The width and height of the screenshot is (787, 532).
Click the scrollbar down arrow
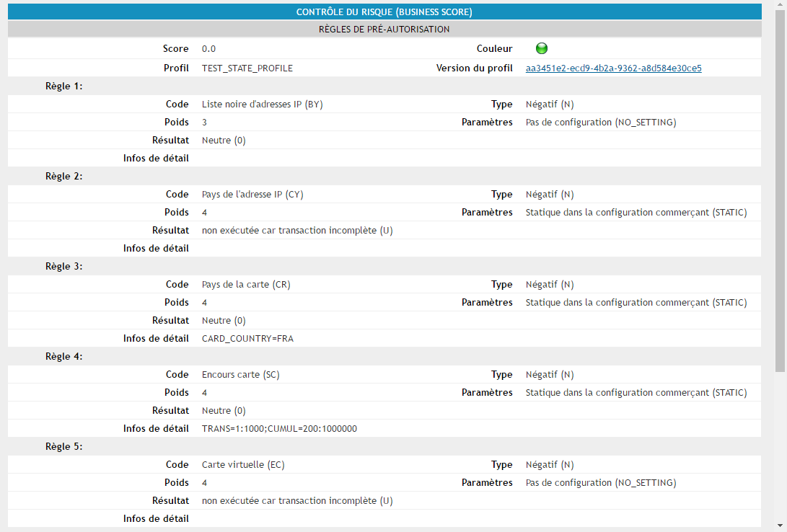tap(781, 526)
